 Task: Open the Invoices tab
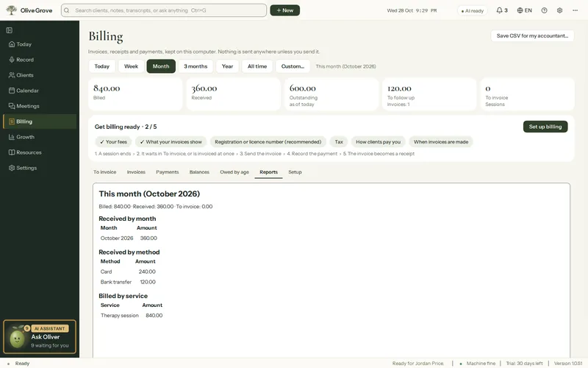(136, 172)
